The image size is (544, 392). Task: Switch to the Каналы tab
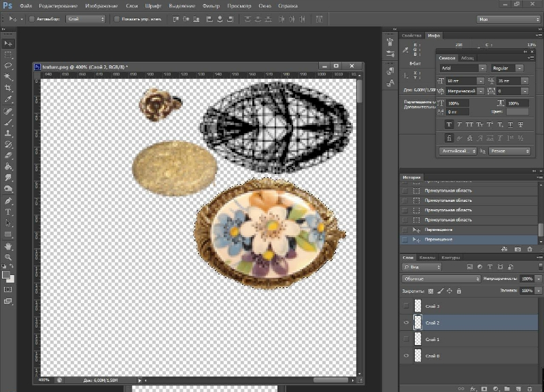coord(427,258)
